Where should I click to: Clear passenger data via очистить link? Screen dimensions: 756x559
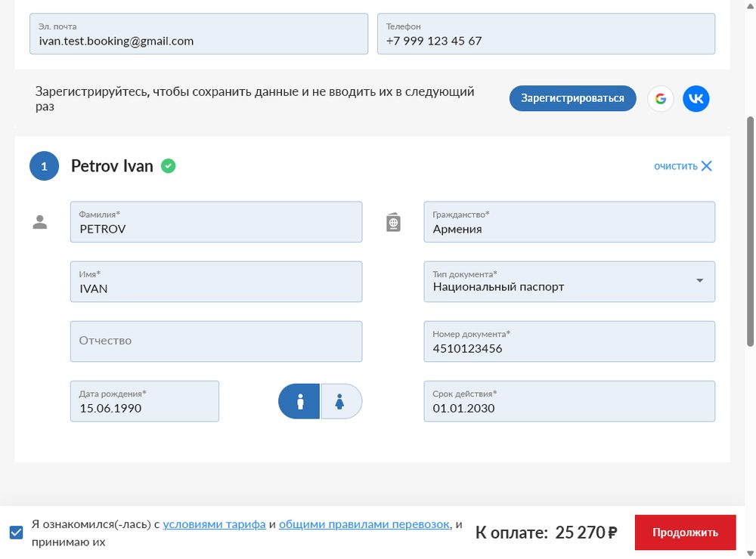(x=675, y=166)
